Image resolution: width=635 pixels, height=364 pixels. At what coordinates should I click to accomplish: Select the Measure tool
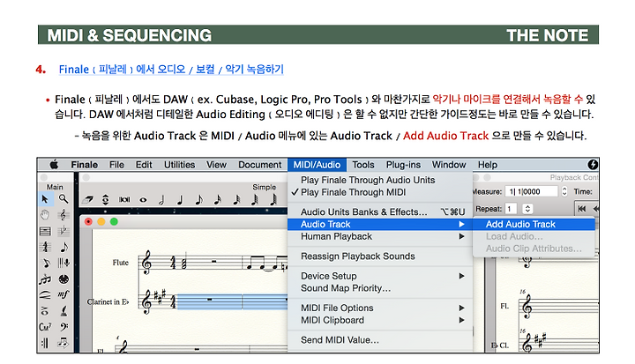click(45, 231)
